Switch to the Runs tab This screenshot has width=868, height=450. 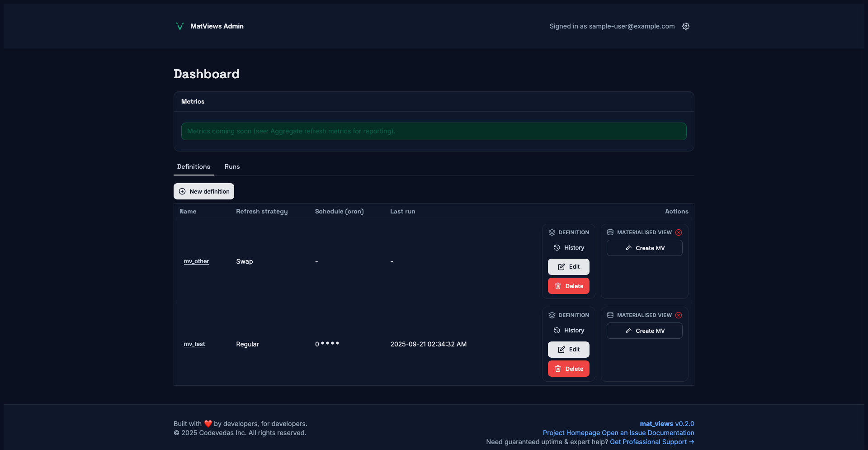point(232,167)
